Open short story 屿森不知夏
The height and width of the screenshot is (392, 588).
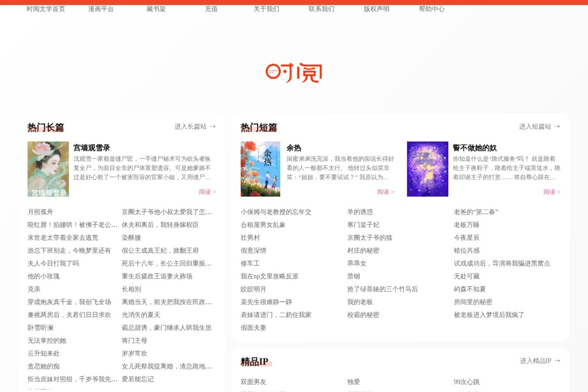(x=470, y=289)
